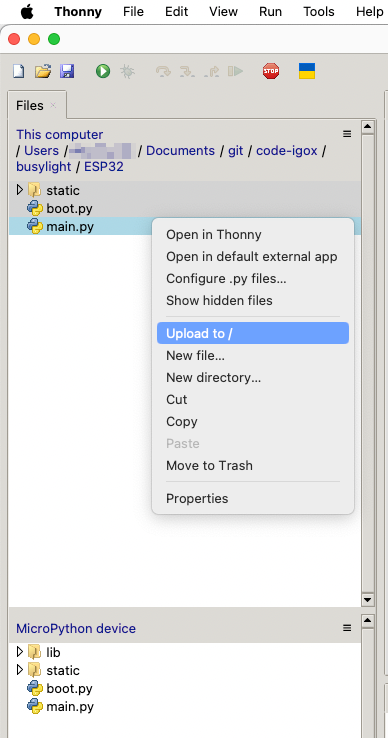Choose Move to Trash option
The height and width of the screenshot is (738, 388).
coord(253,465)
